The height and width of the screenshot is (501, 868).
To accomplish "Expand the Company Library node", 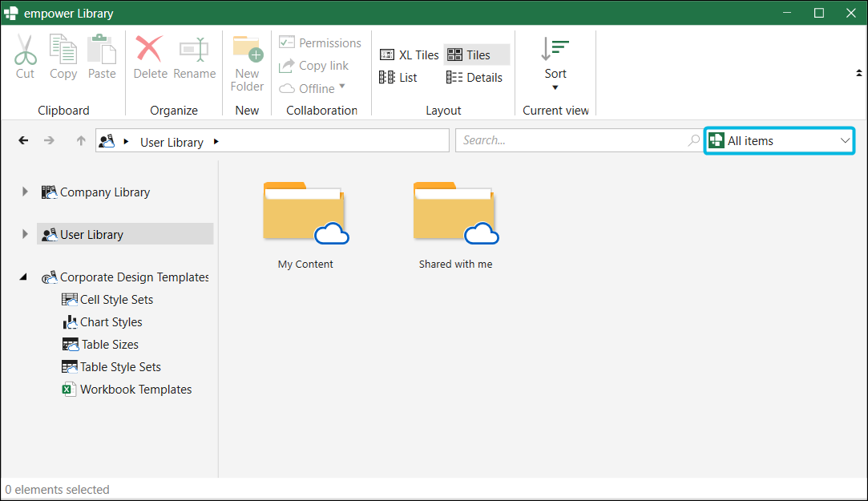I will 25,192.
